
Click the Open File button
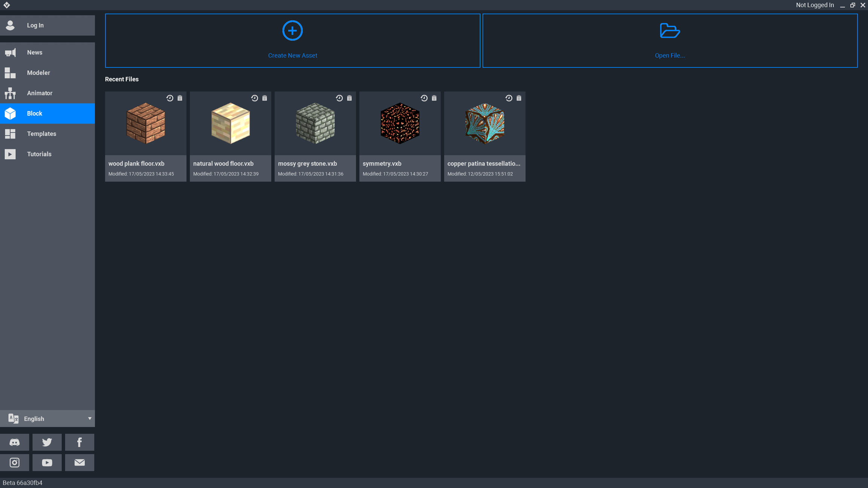coord(670,41)
